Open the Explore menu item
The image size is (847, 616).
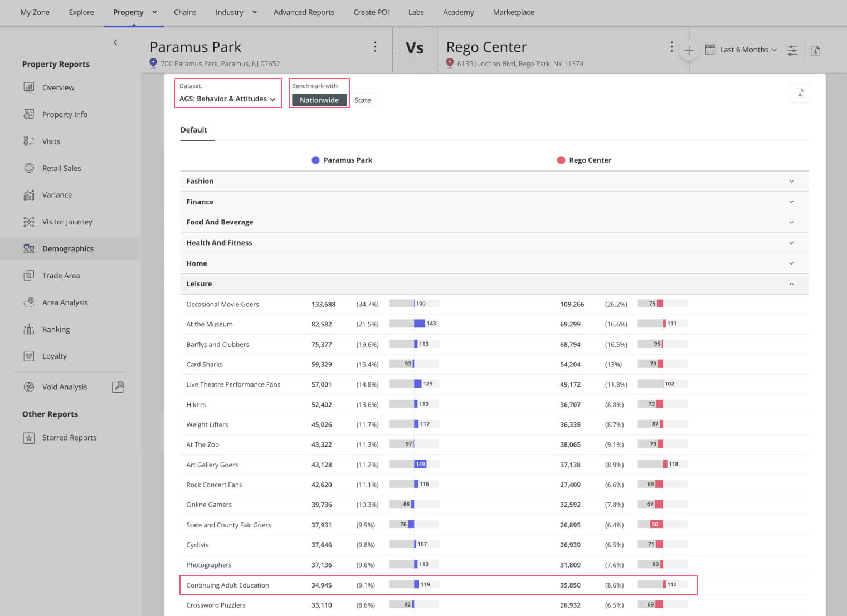(81, 12)
